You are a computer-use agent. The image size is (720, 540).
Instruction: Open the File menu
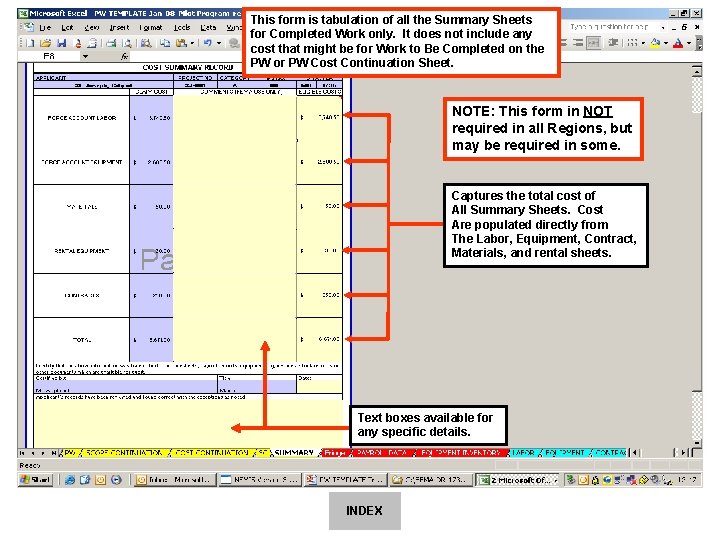coord(45,28)
